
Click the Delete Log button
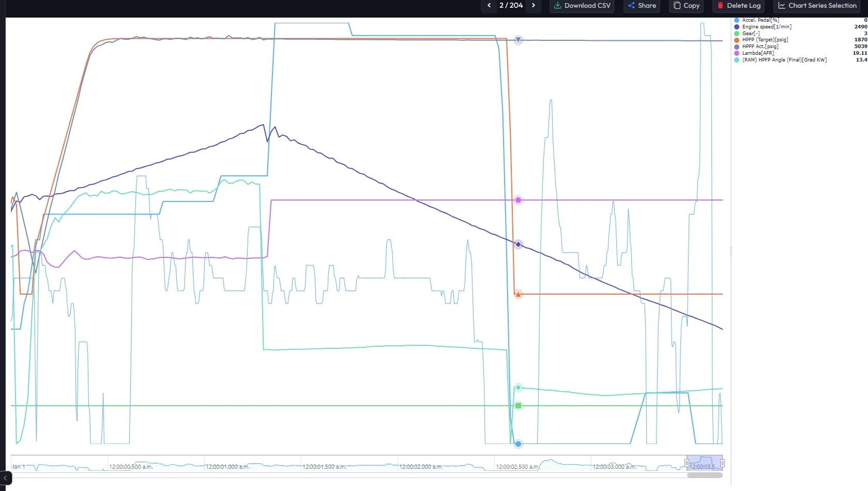click(739, 6)
